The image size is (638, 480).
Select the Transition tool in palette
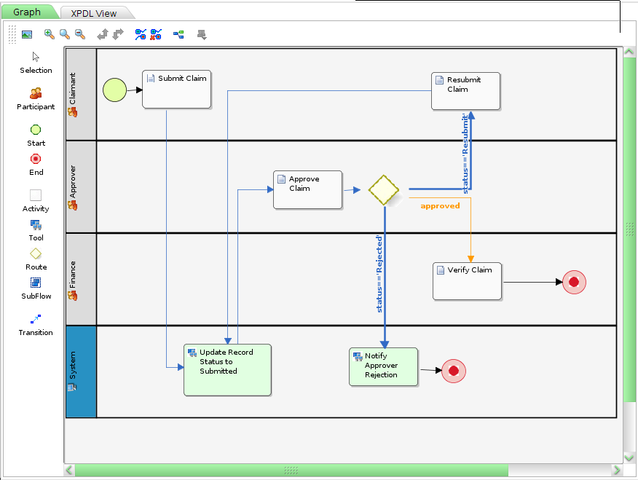point(36,325)
